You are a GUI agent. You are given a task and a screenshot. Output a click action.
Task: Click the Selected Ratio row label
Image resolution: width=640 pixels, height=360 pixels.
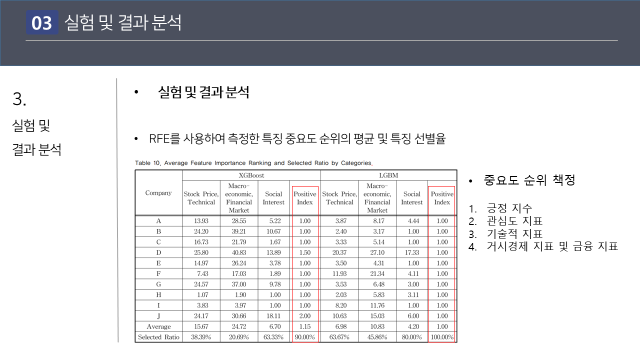click(x=158, y=337)
